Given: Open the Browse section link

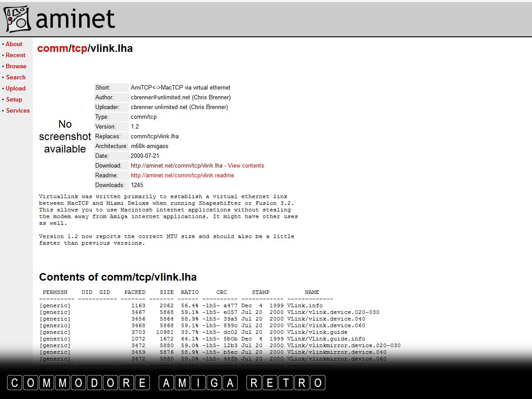Looking at the screenshot, I should pyautogui.click(x=16, y=66).
